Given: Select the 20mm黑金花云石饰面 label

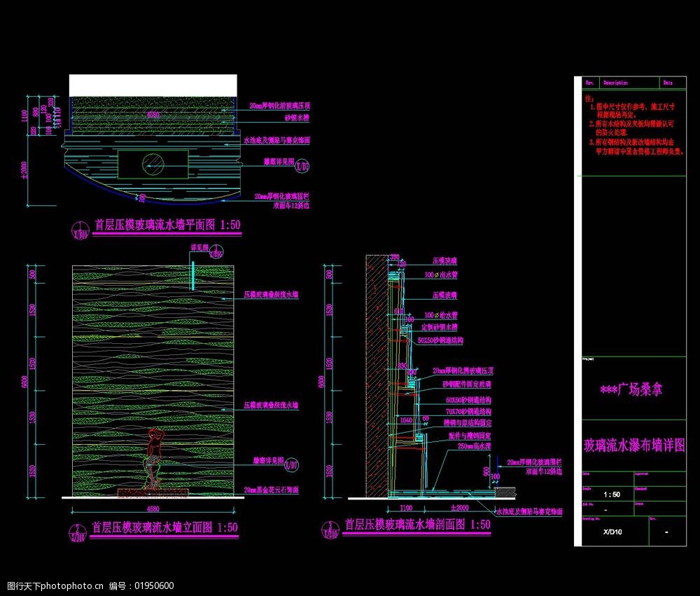Looking at the screenshot, I should coord(272,490).
